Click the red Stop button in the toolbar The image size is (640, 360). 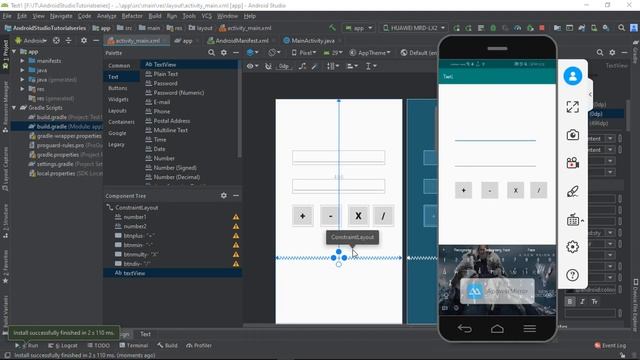pos(542,28)
